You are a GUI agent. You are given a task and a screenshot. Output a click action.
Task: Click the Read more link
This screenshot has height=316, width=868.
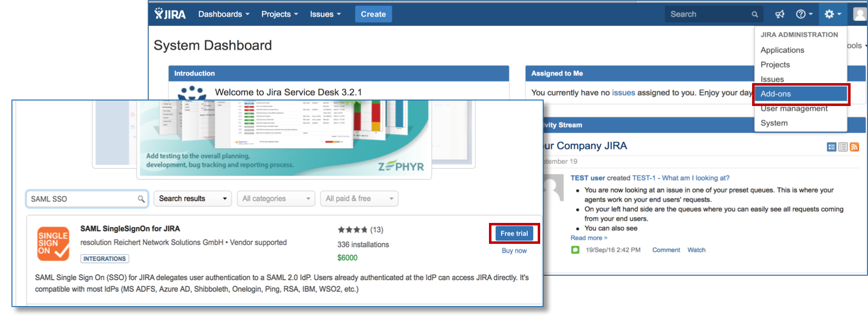tap(589, 238)
